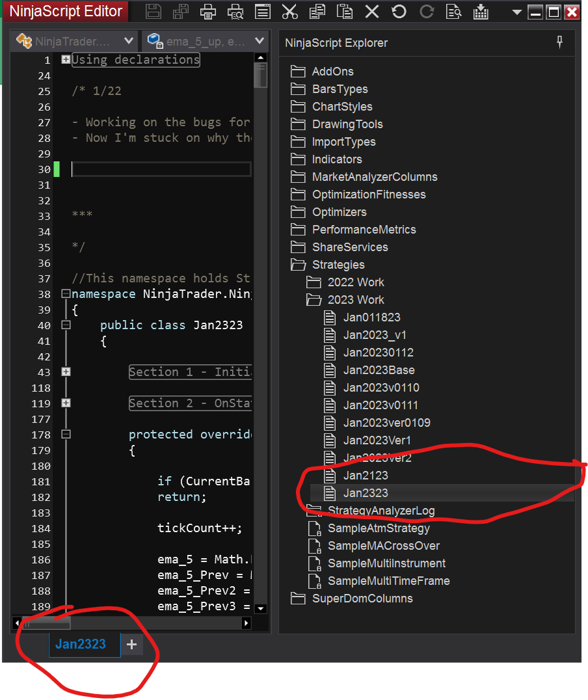Screen dimensions: 588x700
Task: Expand the Using declarations region
Action: pos(66,59)
